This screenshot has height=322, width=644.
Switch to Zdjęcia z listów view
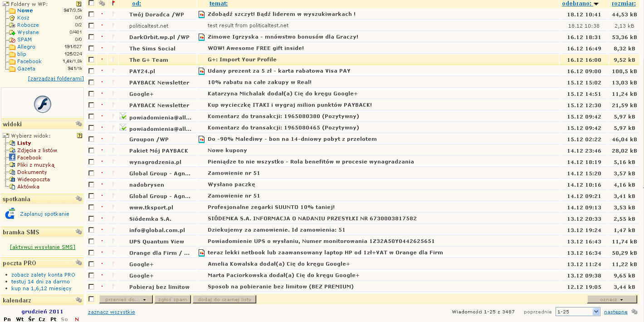click(37, 150)
